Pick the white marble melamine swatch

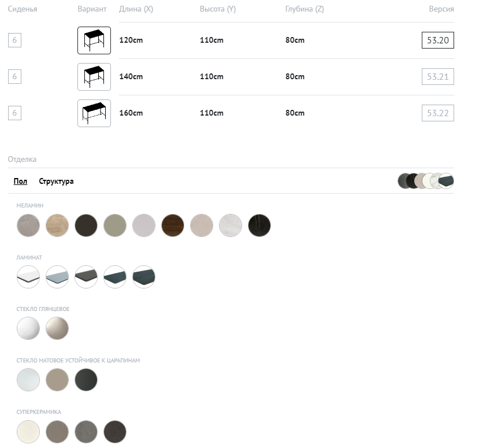[x=231, y=225]
